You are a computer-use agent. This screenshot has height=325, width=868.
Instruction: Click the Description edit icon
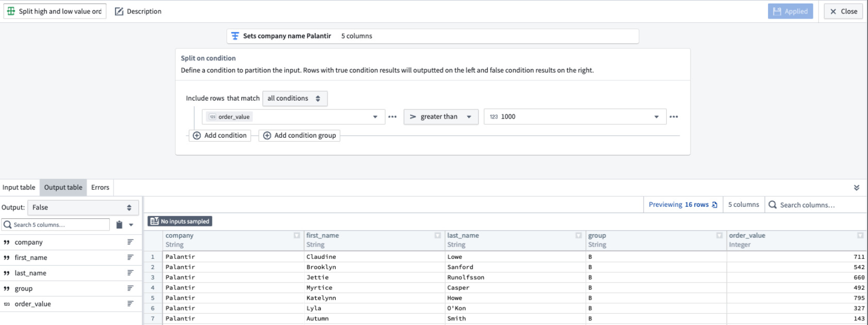tap(119, 11)
